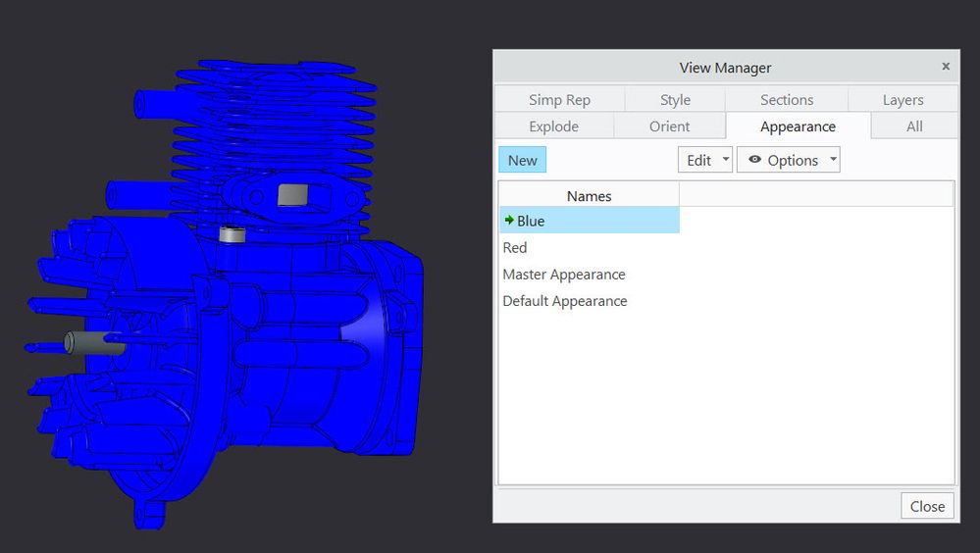This screenshot has height=553, width=980.
Task: Select the Layers tab
Action: pyautogui.click(x=903, y=100)
